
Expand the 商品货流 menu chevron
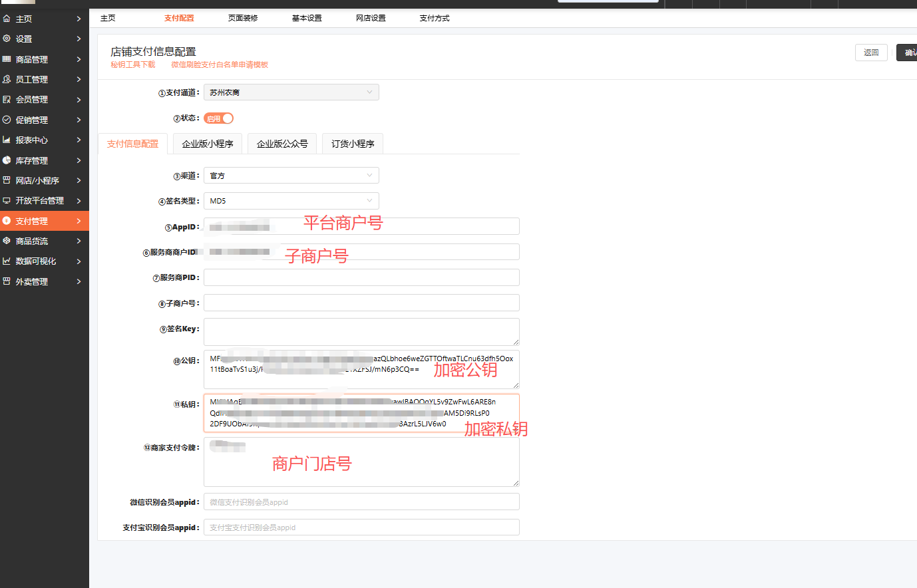pyautogui.click(x=79, y=241)
